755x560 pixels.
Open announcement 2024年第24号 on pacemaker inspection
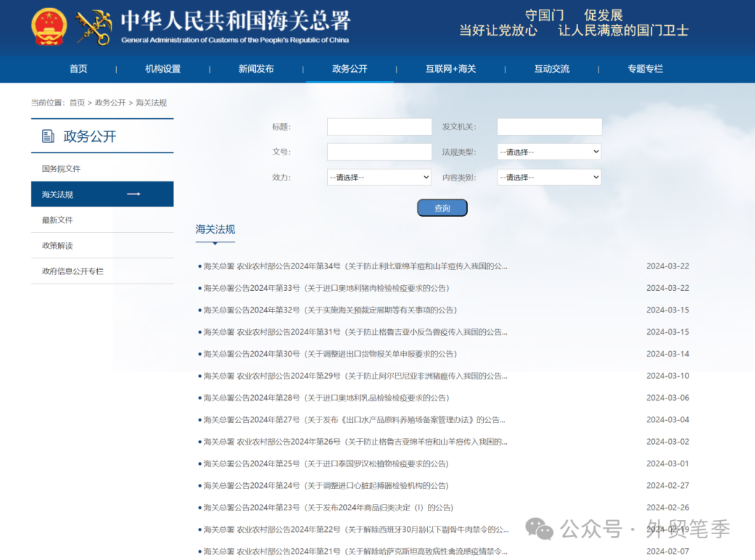[x=326, y=485]
